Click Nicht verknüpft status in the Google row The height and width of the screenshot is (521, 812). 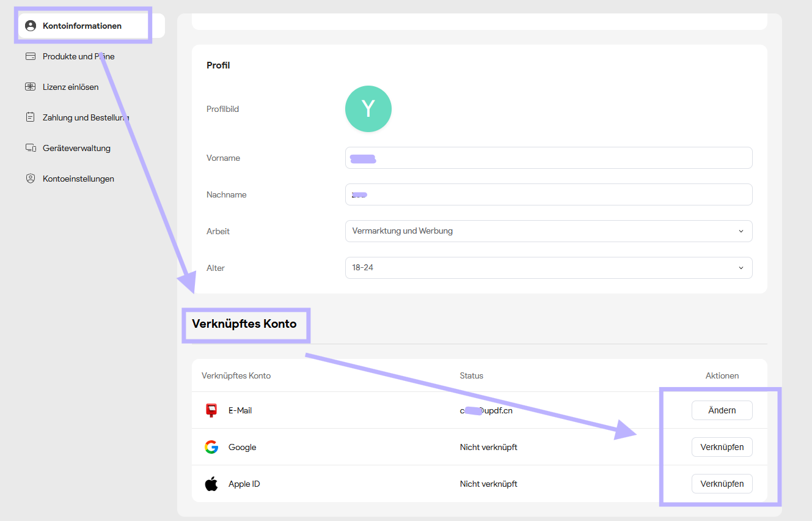click(x=489, y=447)
